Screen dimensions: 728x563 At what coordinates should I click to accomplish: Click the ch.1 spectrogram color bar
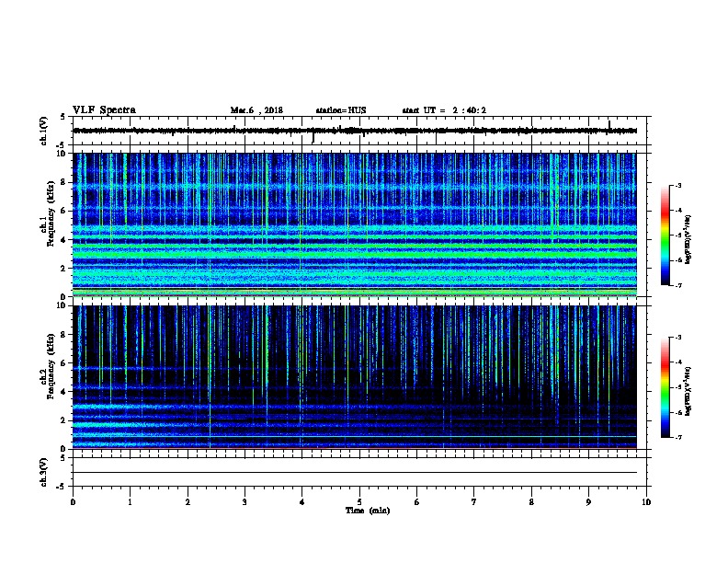[x=665, y=236]
